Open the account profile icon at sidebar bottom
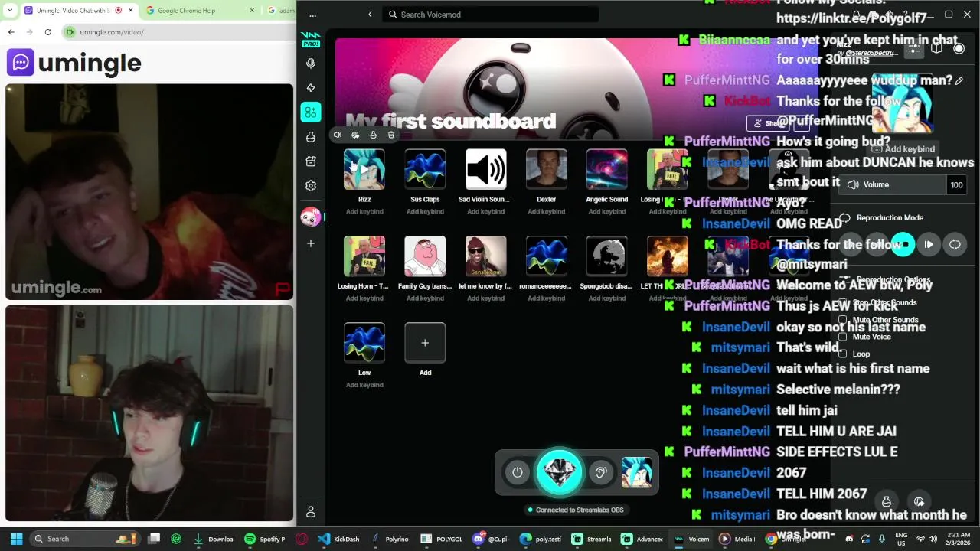 [x=310, y=512]
